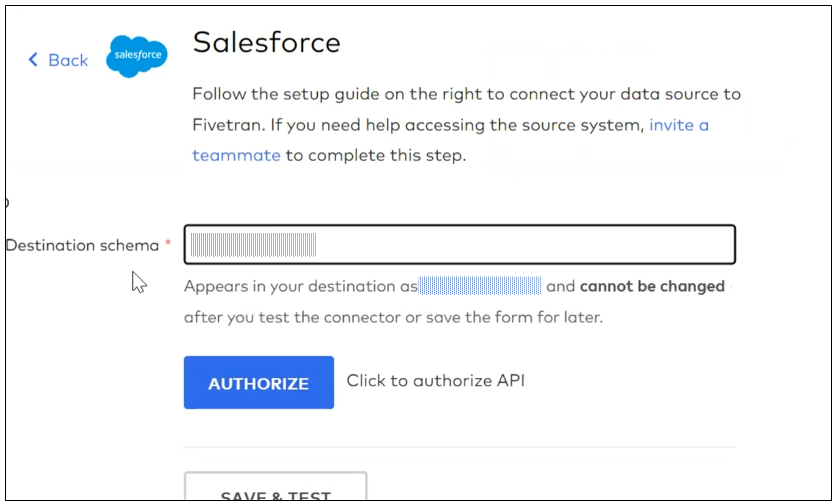
Task: Click the "Follow the setup guide" instruction line
Action: coord(466,94)
